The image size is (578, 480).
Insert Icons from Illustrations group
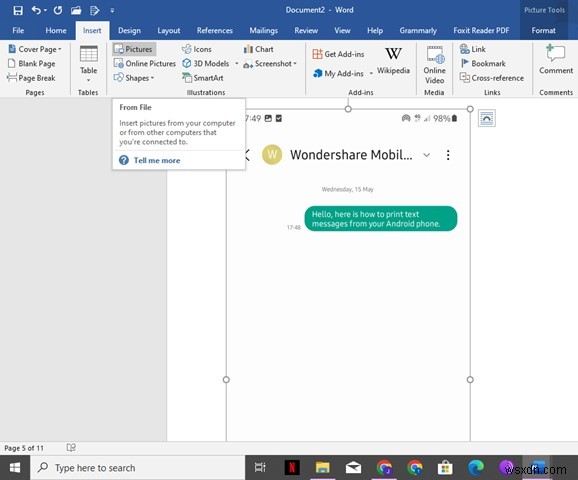[x=197, y=49]
